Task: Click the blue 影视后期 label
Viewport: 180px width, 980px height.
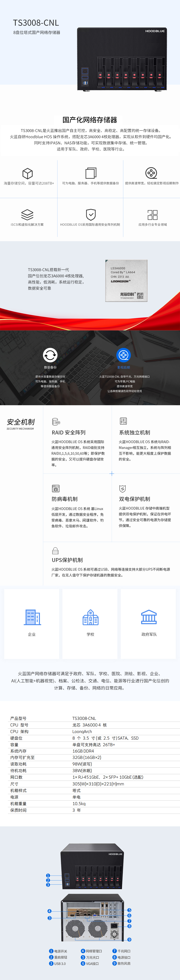Action: pyautogui.click(x=123, y=368)
